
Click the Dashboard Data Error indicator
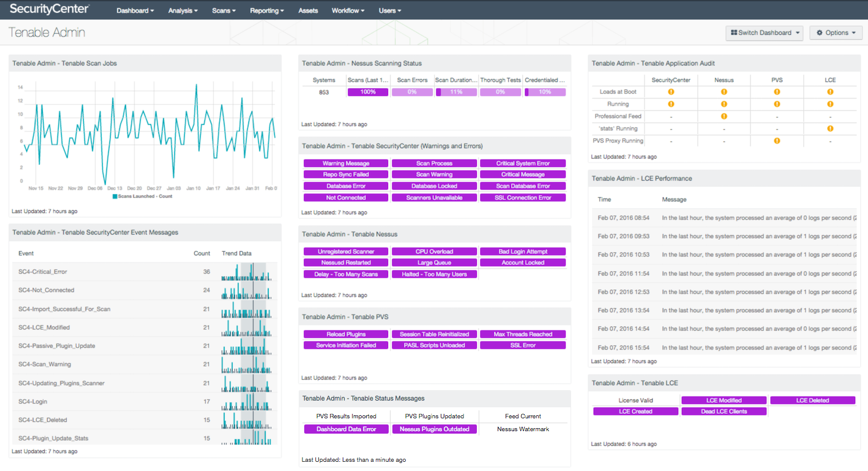346,429
